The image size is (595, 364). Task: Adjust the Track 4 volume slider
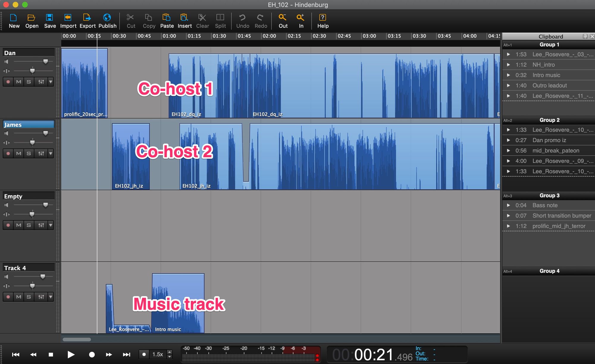pyautogui.click(x=43, y=277)
